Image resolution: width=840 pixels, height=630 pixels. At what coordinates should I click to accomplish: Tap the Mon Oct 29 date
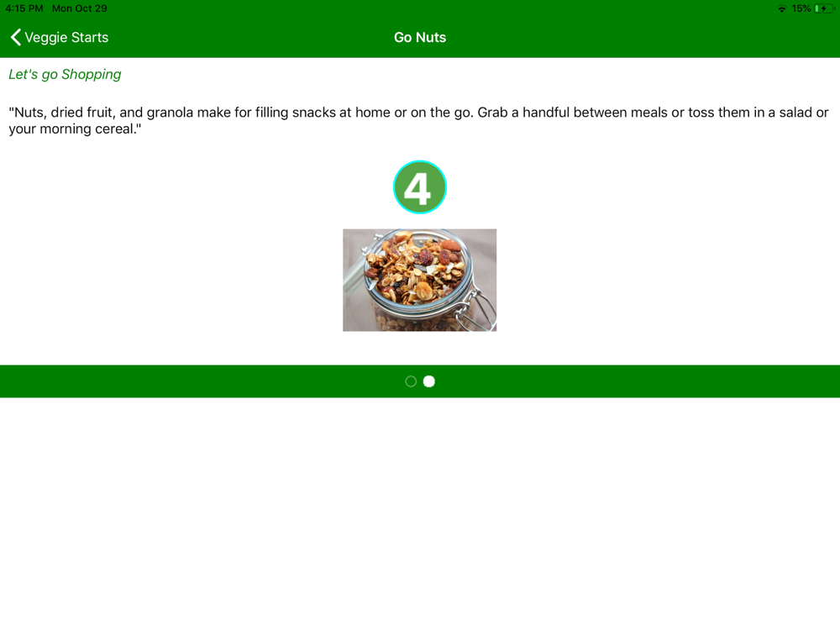(x=79, y=8)
